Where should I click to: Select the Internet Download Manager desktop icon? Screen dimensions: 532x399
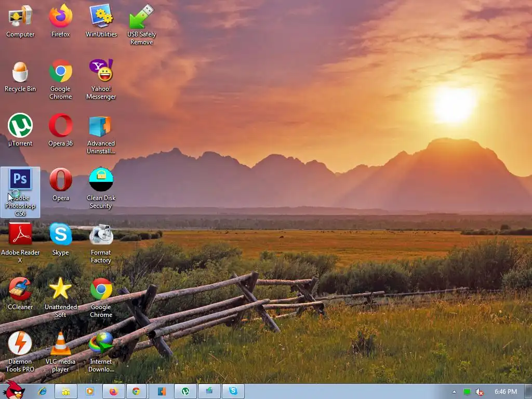pyautogui.click(x=101, y=353)
